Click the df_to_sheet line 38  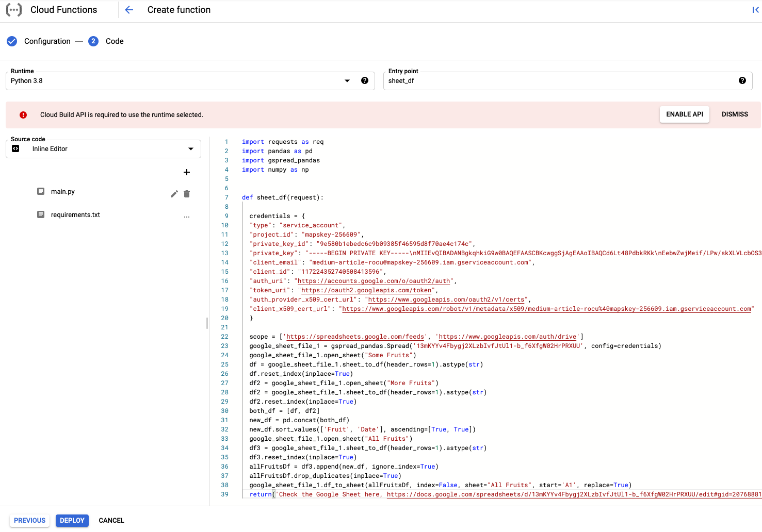(x=441, y=485)
